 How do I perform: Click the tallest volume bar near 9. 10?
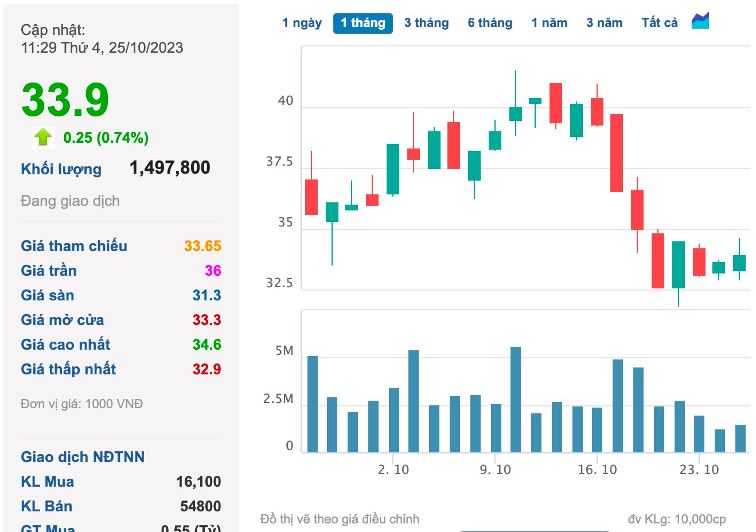[516, 400]
